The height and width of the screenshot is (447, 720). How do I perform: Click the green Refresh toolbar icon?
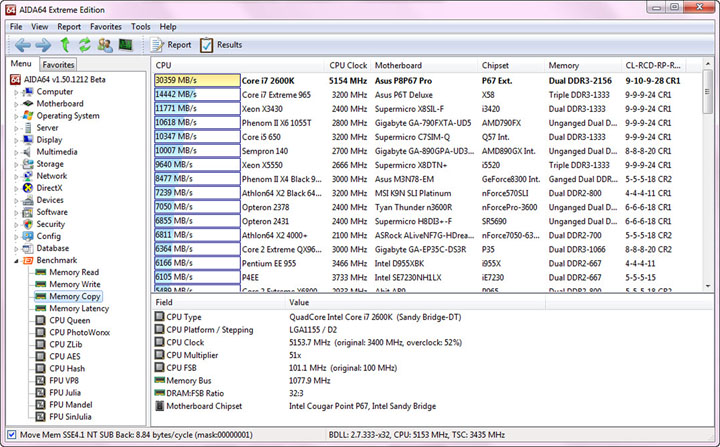[x=84, y=45]
